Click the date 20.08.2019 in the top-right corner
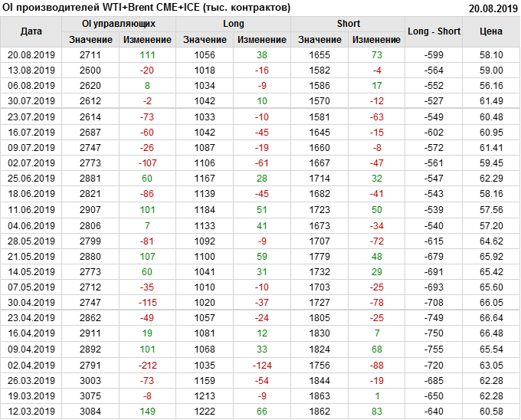 click(x=492, y=8)
